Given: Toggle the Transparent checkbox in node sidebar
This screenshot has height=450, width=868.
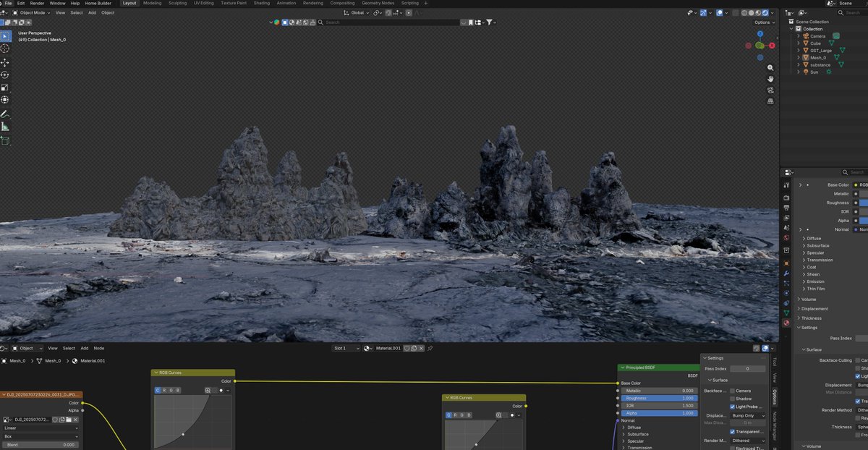Looking at the screenshot, I should [x=732, y=432].
